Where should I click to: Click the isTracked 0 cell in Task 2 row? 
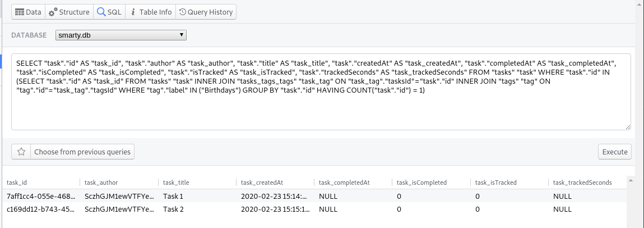tap(509, 209)
